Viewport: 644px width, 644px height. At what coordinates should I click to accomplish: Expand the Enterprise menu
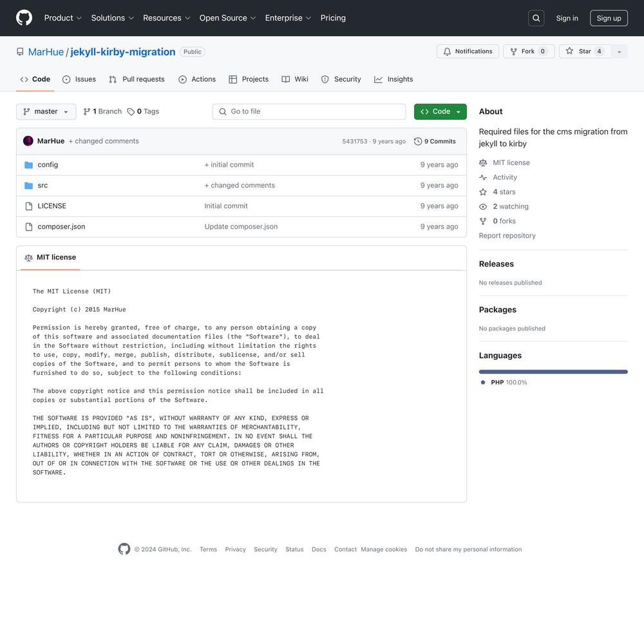tap(288, 18)
